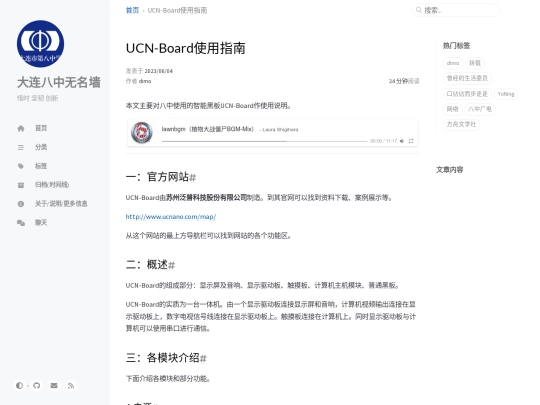The image size is (540, 405).
Task: Click the site title 大连八中无名墙
Action: tap(59, 82)
